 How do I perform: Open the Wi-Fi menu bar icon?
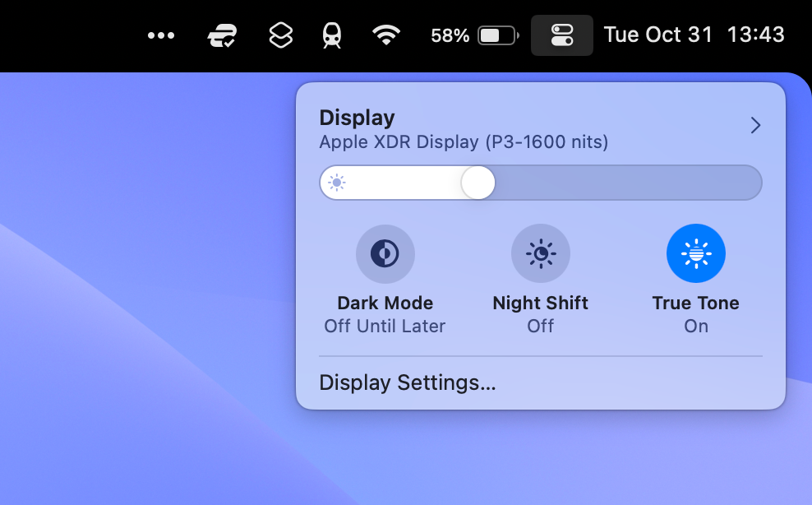[x=386, y=35]
